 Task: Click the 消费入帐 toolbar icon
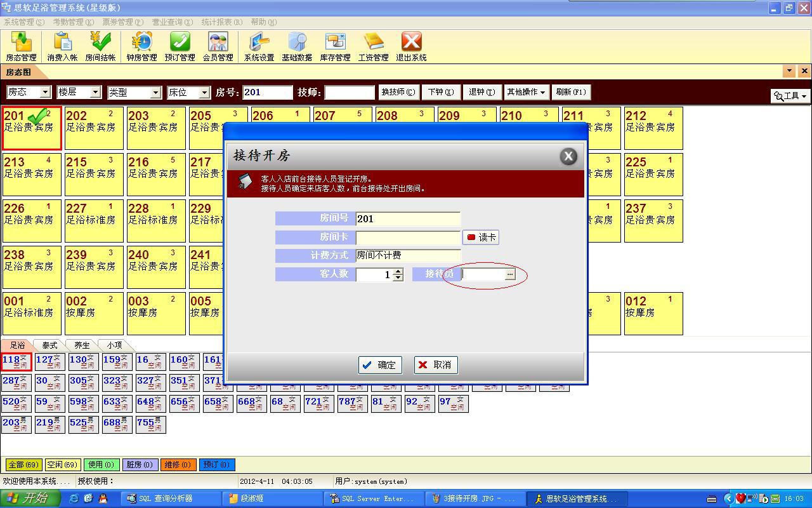(x=62, y=46)
